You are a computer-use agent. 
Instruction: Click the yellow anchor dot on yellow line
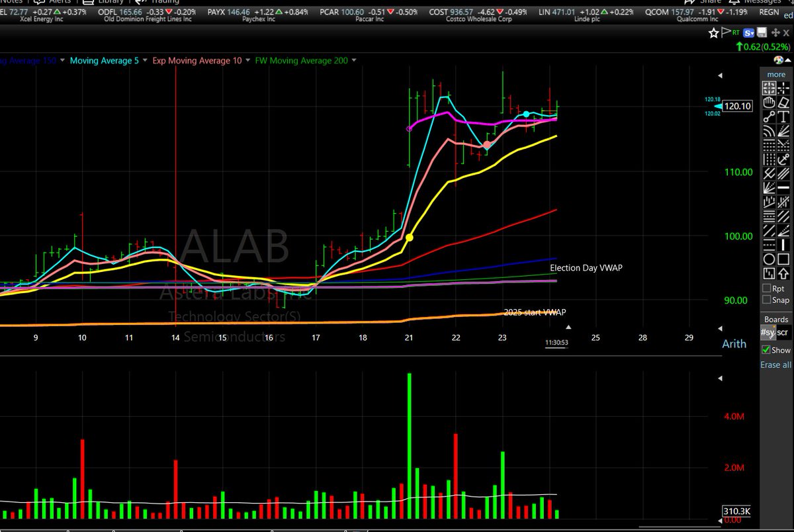[x=410, y=237]
